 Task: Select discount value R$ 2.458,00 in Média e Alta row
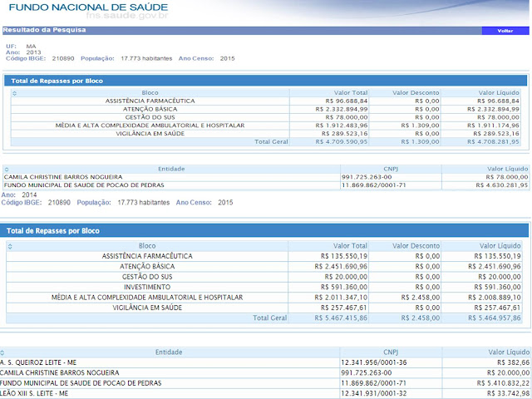pos(421,298)
